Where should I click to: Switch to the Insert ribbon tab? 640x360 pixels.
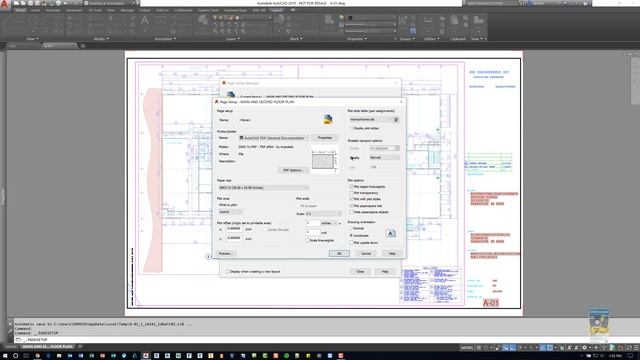[x=36, y=10]
